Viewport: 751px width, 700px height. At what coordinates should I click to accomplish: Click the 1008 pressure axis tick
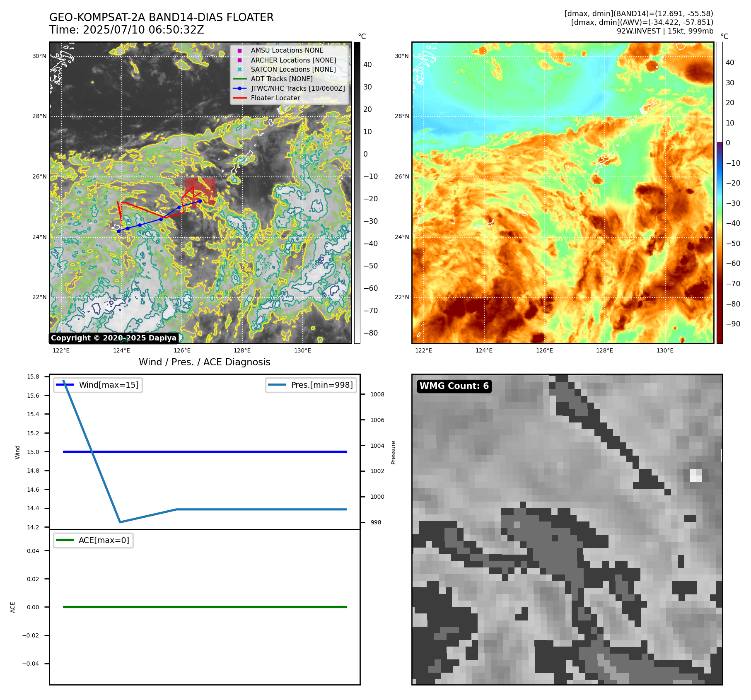[x=377, y=394]
